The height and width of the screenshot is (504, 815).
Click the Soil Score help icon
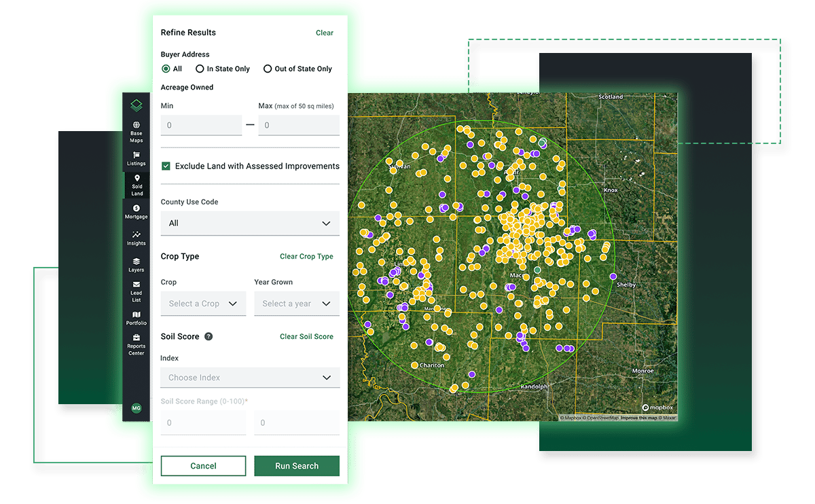pyautogui.click(x=209, y=336)
